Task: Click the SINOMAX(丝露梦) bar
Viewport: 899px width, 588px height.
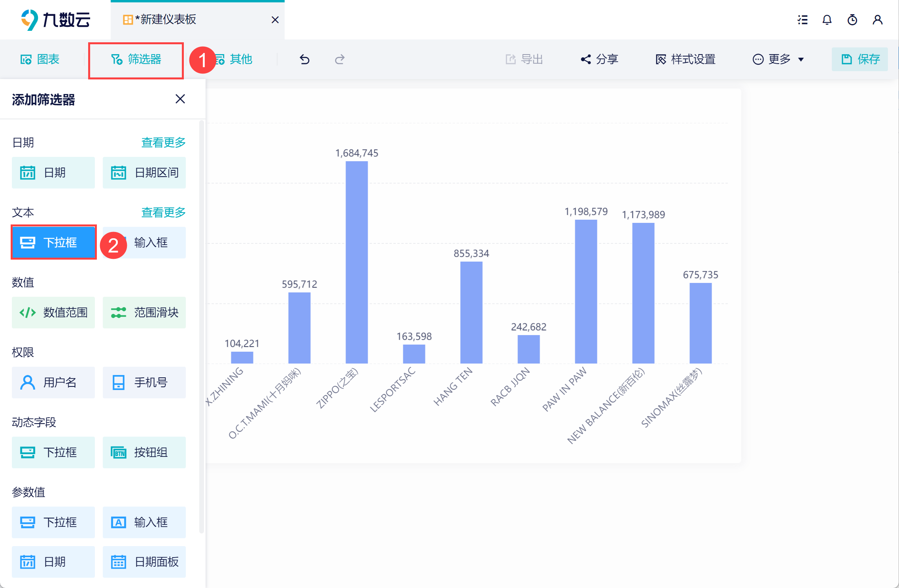Action: coord(701,323)
